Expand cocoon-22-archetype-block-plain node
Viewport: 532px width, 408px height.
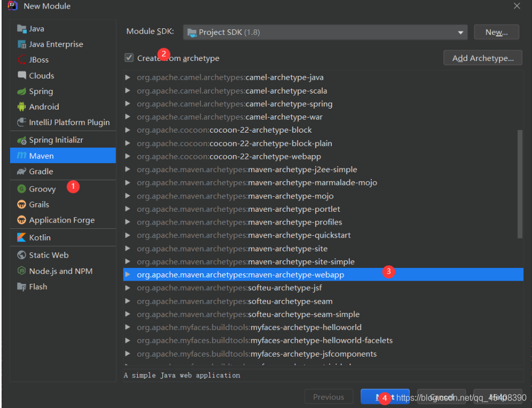(128, 143)
